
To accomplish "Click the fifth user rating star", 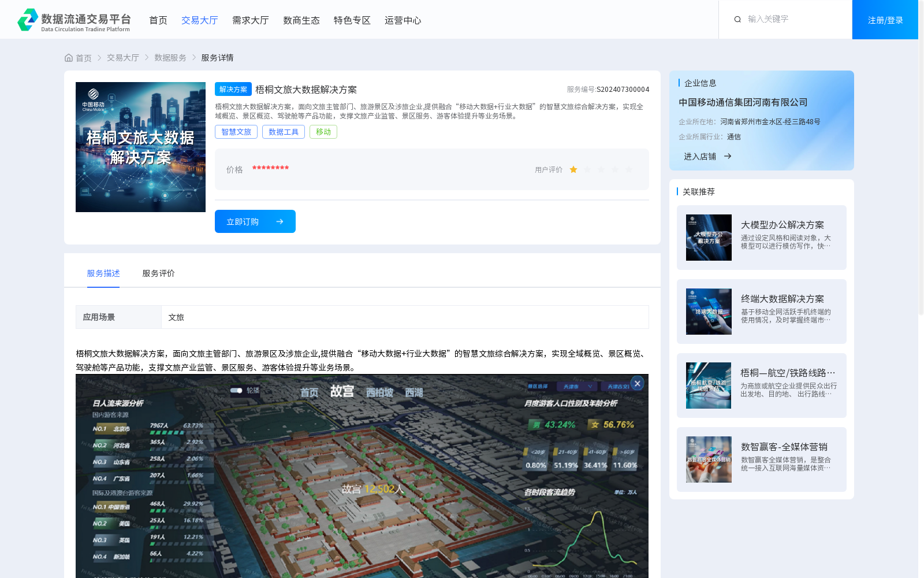I will (629, 169).
